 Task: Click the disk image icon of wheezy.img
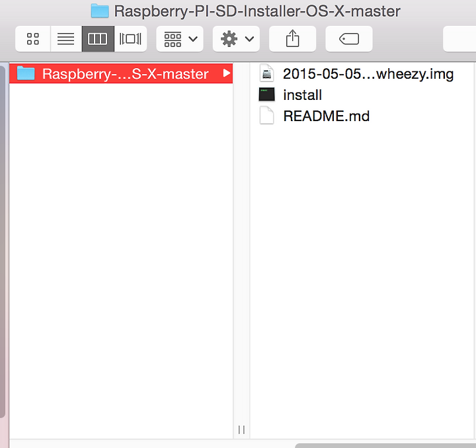(x=267, y=73)
